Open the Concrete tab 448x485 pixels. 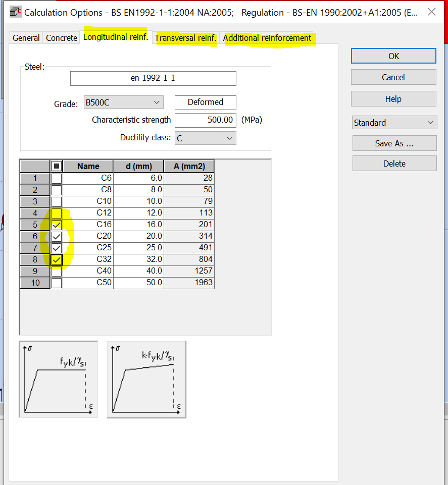[x=61, y=37]
